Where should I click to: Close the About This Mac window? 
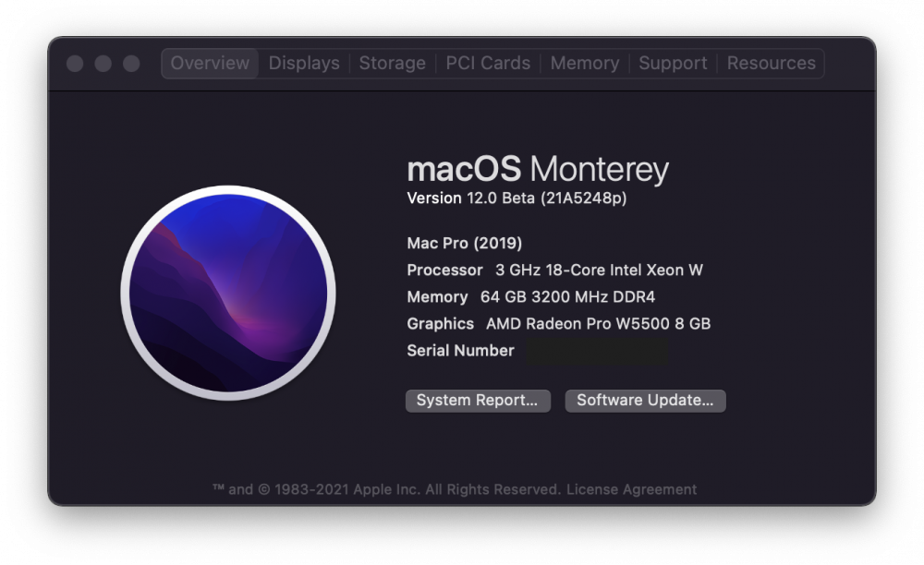coord(75,64)
